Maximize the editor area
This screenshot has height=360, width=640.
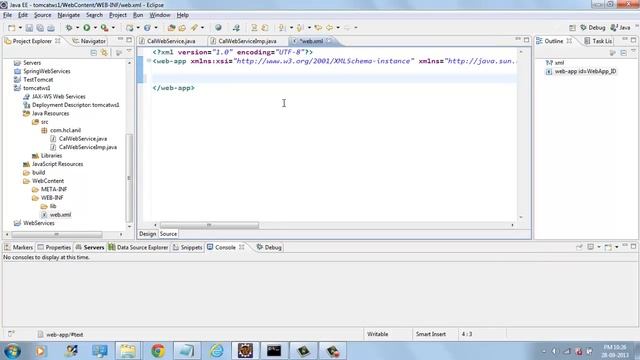[x=527, y=40]
